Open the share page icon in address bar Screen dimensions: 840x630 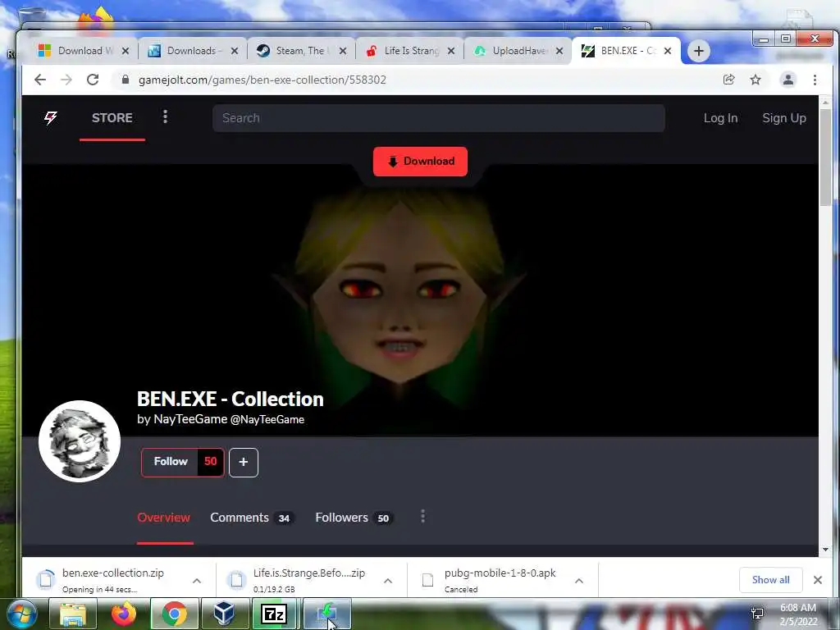[x=728, y=80]
